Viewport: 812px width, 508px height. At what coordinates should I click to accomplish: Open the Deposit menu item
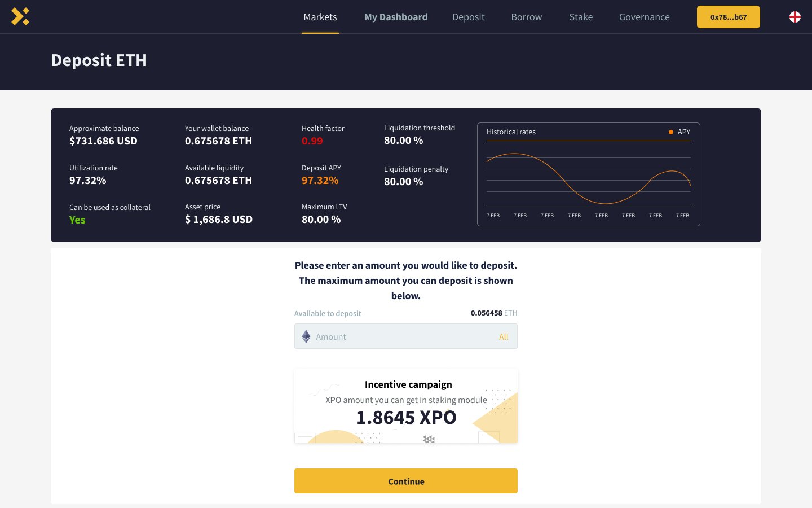click(468, 17)
